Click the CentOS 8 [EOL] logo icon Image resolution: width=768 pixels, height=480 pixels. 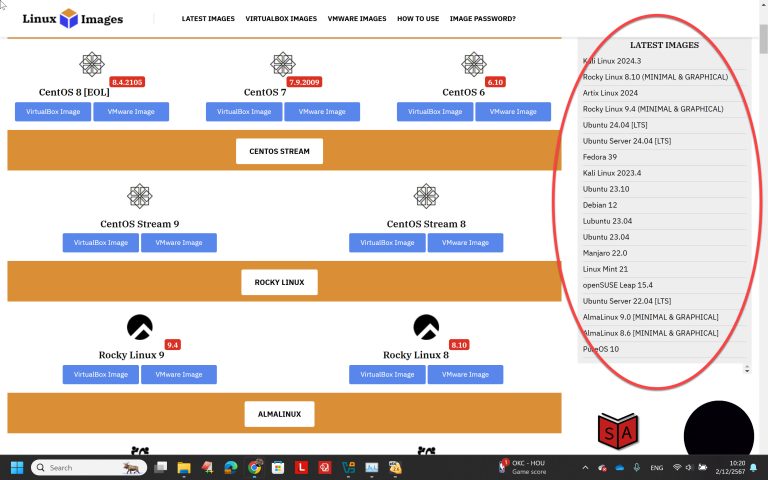coord(92,64)
